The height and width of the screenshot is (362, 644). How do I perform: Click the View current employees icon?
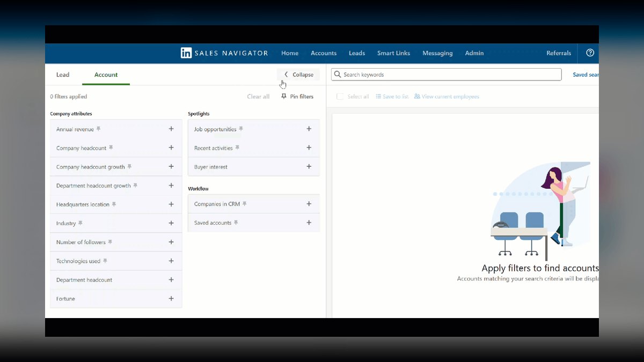click(x=417, y=97)
